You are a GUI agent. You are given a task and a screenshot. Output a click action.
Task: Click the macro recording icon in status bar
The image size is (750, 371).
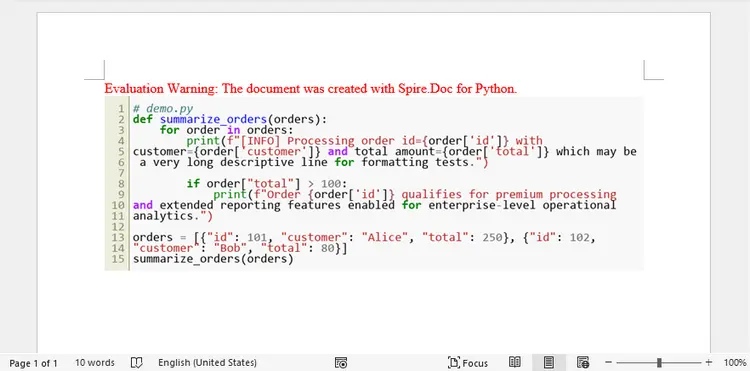tap(341, 363)
